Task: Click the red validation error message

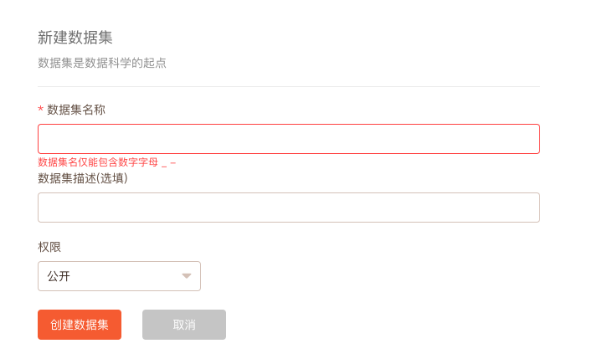Action: point(106,162)
